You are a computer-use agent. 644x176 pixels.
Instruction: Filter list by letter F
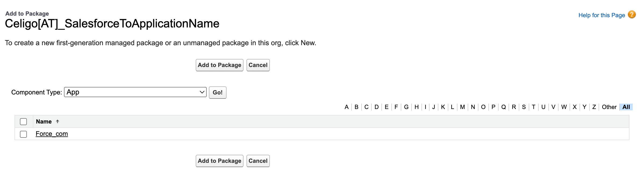pyautogui.click(x=396, y=107)
